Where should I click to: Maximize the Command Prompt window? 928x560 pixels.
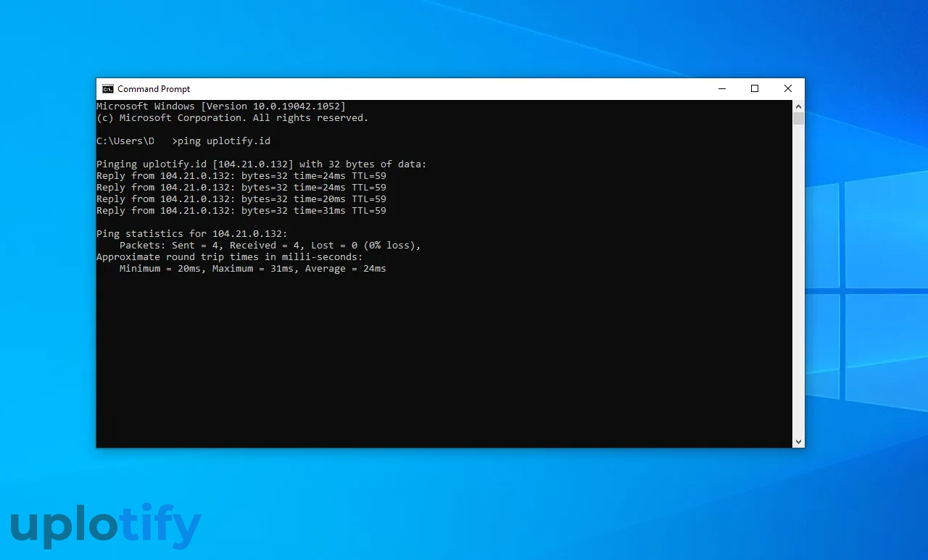tap(755, 89)
